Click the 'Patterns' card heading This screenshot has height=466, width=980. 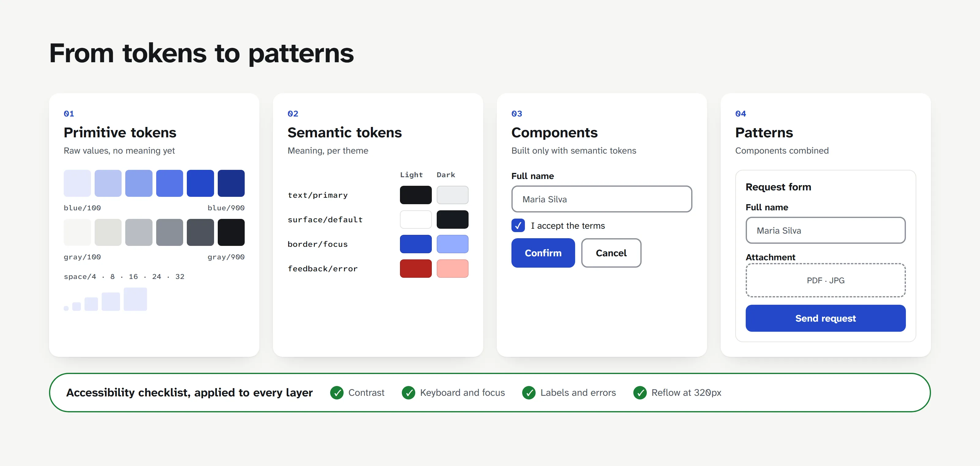[x=764, y=132]
